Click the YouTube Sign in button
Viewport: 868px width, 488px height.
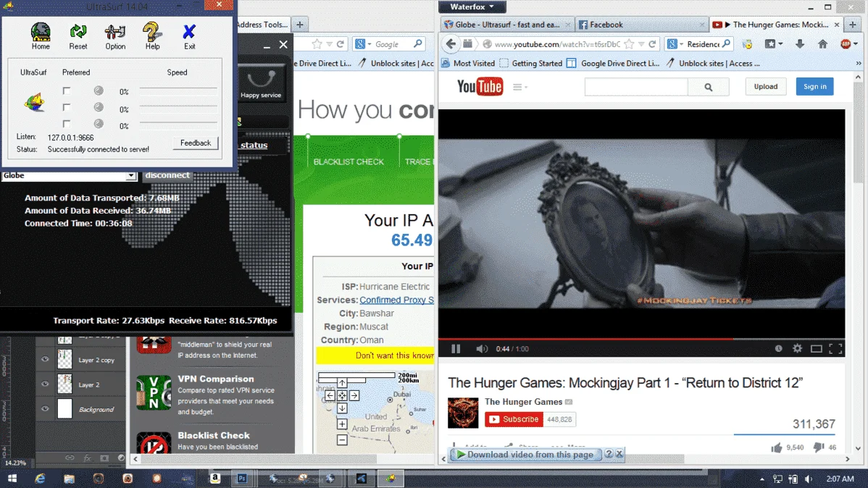pos(815,86)
